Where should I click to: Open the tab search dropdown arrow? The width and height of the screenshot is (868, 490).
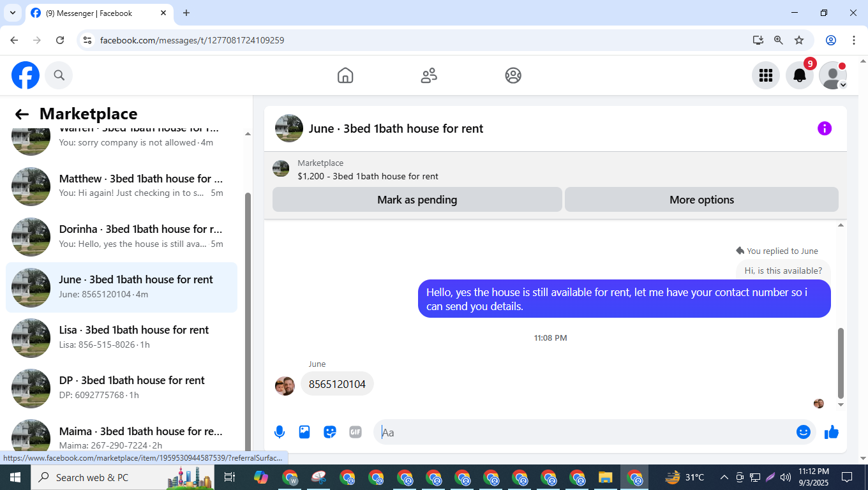point(12,13)
